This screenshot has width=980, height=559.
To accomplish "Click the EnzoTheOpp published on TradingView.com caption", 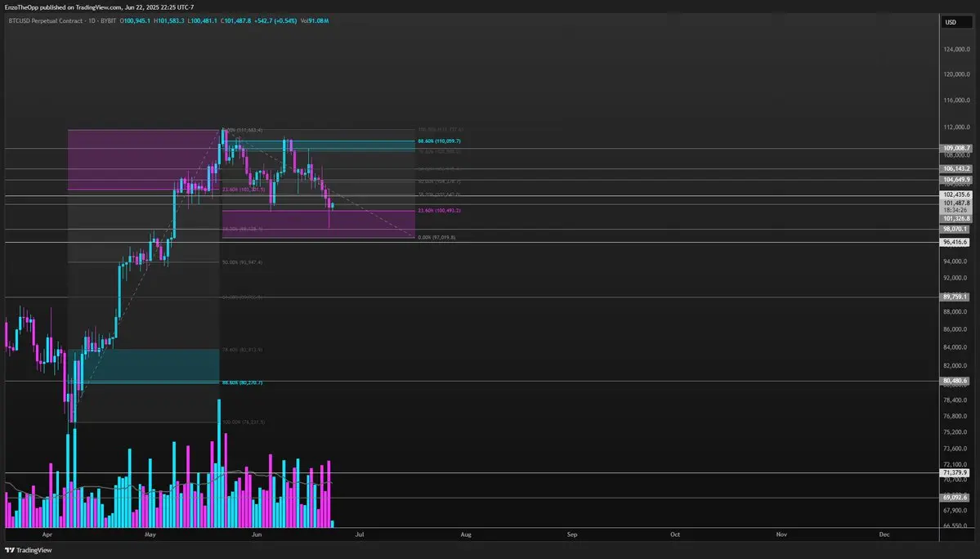I will [x=100, y=7].
